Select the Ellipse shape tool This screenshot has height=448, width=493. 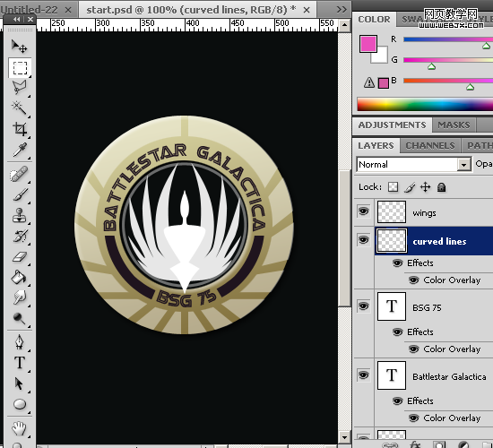(x=20, y=404)
